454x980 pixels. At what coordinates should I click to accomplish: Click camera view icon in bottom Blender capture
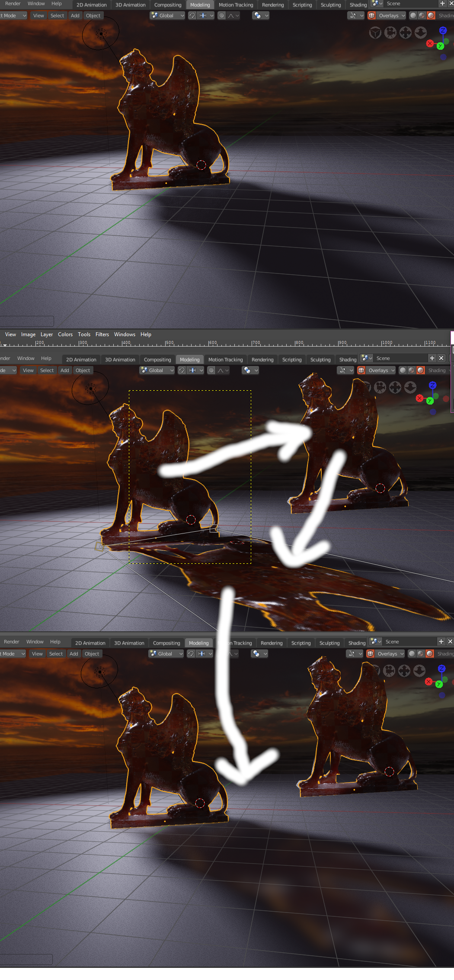click(x=389, y=671)
